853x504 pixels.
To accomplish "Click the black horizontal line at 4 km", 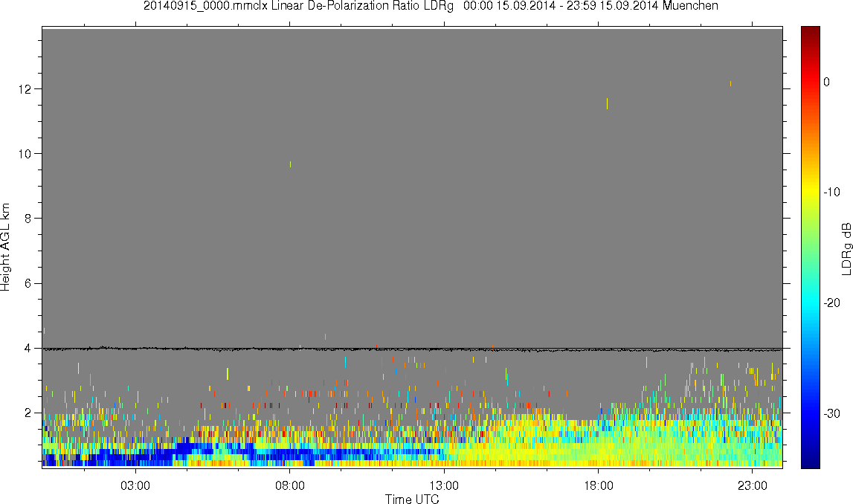I will click(x=412, y=349).
